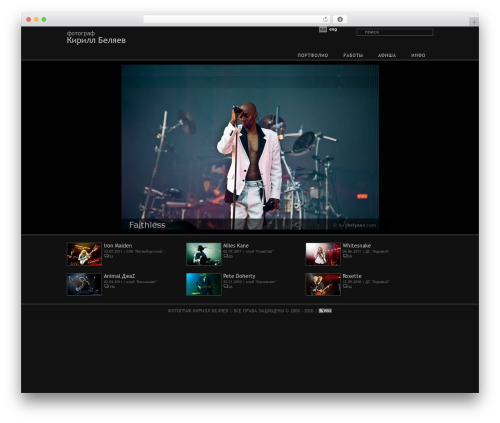500x423 pixels.
Task: Click the large Faithless featured photo
Action: [250, 147]
